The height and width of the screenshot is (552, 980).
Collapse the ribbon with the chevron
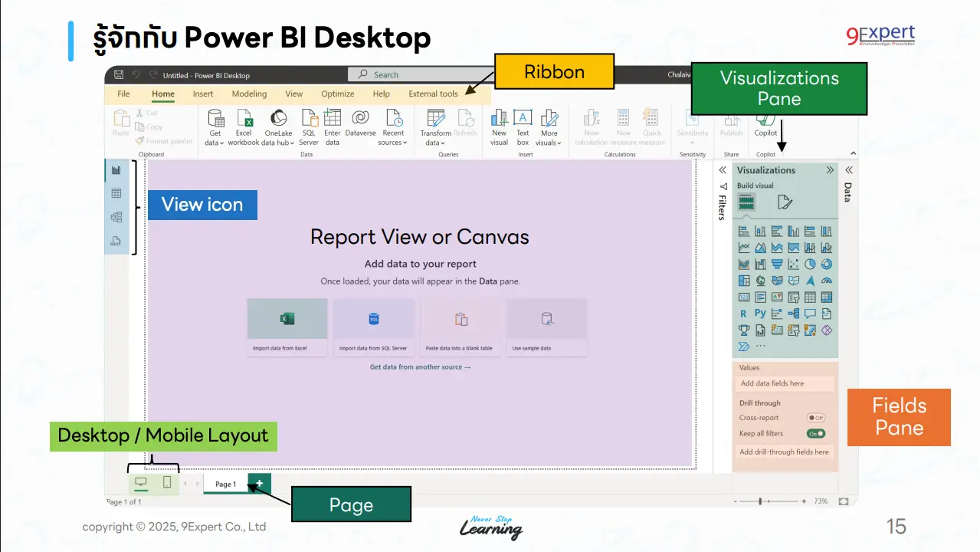click(x=854, y=153)
